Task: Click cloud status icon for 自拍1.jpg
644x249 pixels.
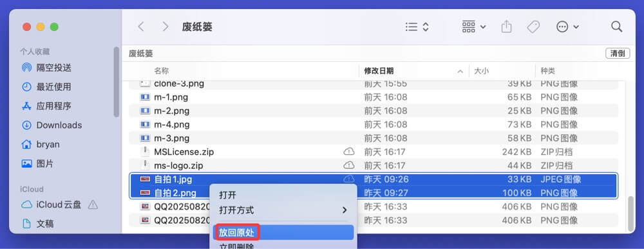Action: click(348, 179)
